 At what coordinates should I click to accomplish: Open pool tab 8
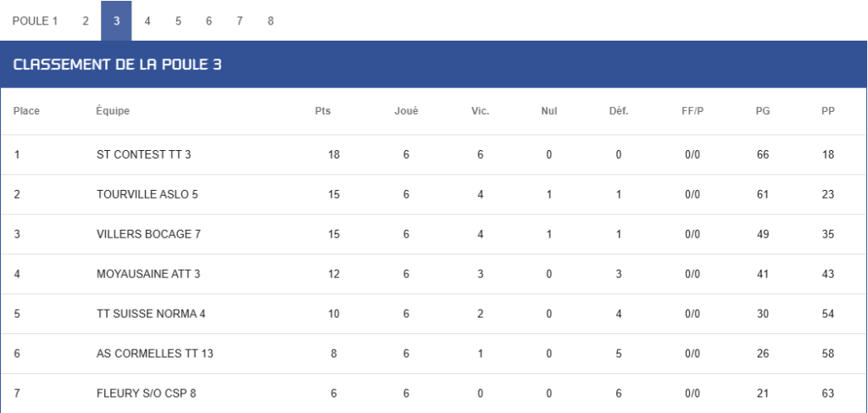click(x=270, y=21)
